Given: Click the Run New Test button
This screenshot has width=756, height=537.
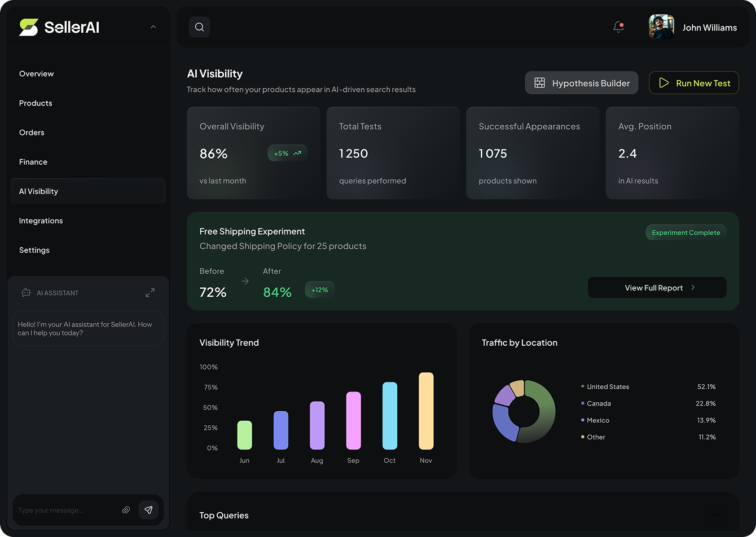Looking at the screenshot, I should [694, 82].
